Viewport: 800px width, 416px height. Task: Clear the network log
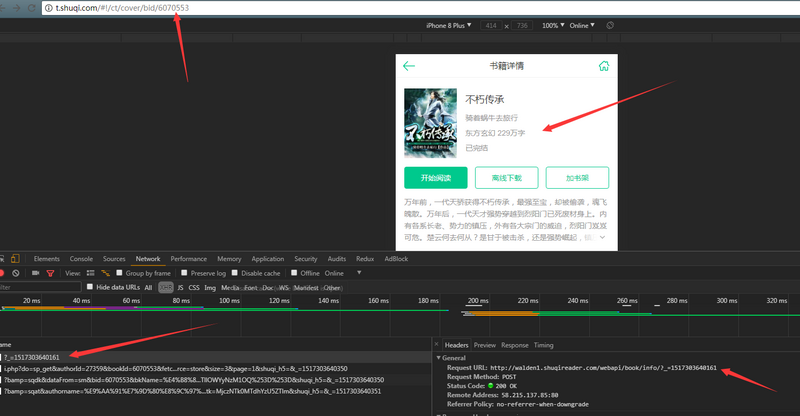(x=16, y=273)
